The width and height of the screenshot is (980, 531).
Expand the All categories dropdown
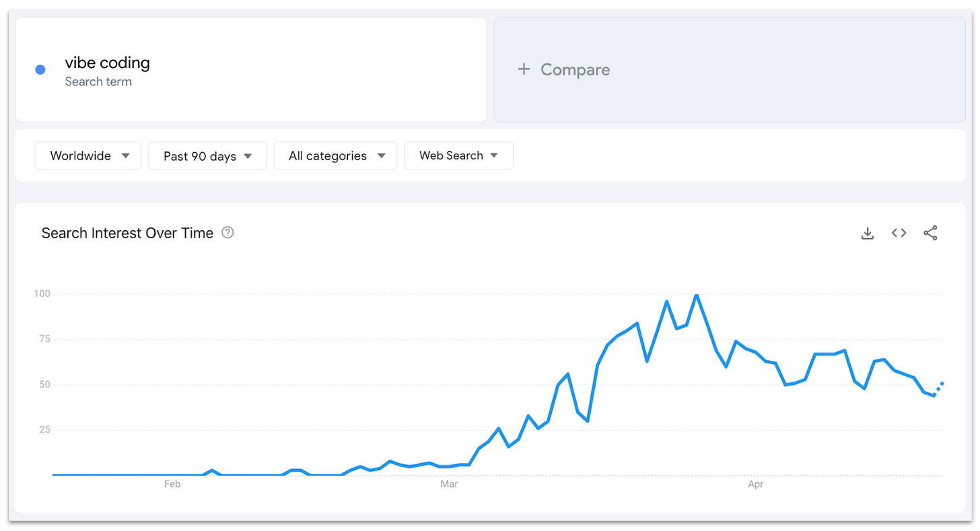[335, 155]
